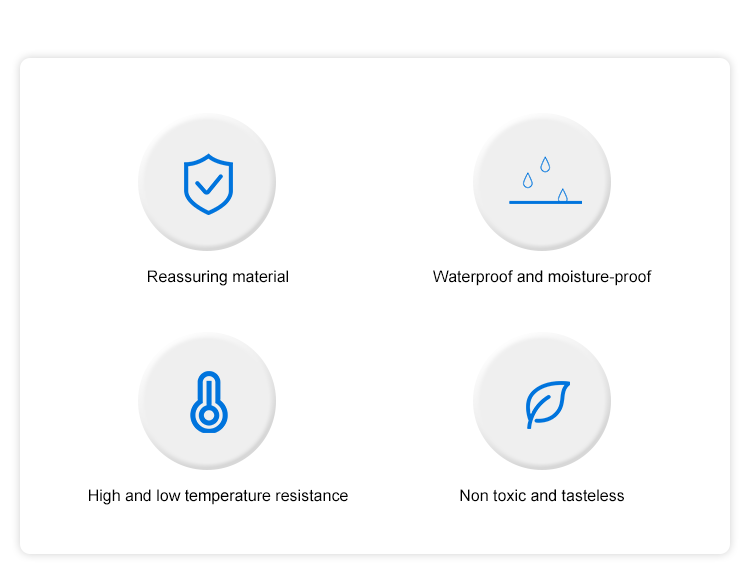Click the word "material"
The width and height of the screenshot is (750, 583).
click(259, 277)
